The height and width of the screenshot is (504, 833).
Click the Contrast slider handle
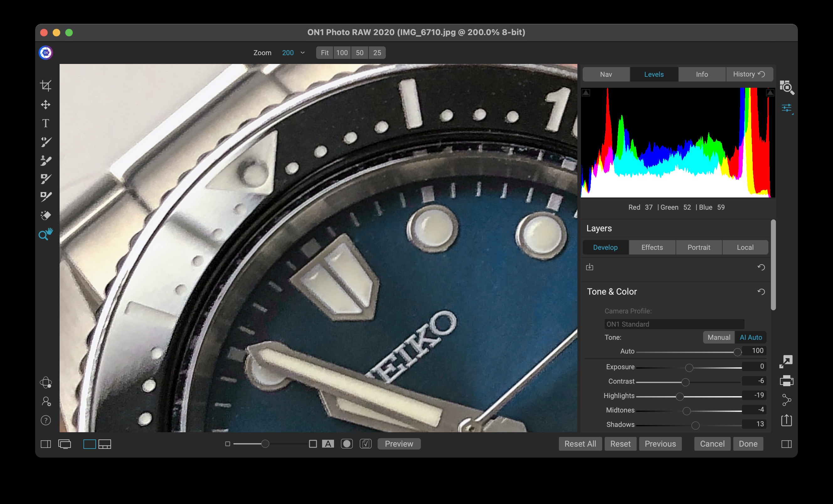[685, 382]
